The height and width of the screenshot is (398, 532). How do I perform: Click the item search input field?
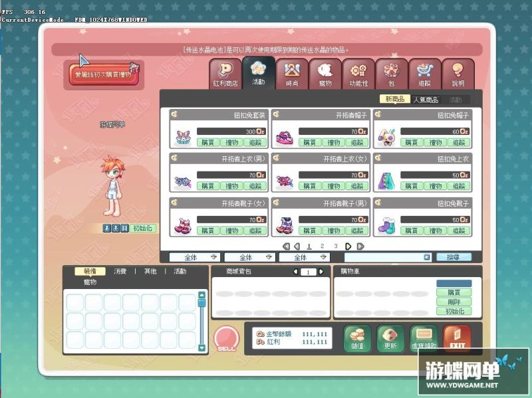pos(388,257)
